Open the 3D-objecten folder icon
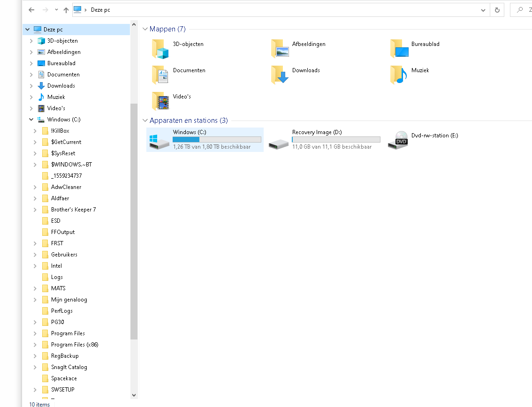 coord(160,49)
